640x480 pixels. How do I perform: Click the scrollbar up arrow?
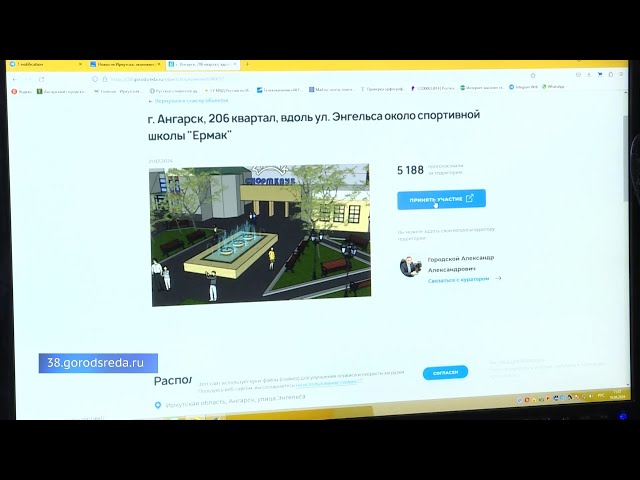(x=625, y=93)
